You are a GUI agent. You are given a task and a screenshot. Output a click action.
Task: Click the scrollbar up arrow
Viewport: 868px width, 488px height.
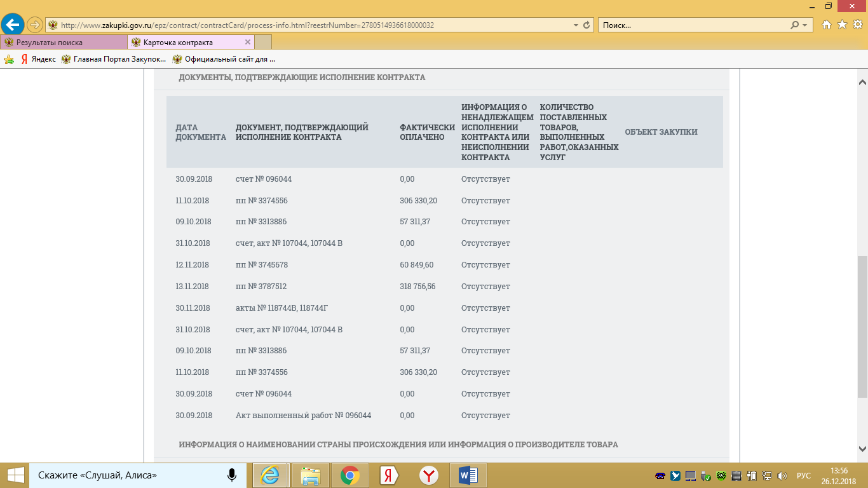click(x=862, y=83)
